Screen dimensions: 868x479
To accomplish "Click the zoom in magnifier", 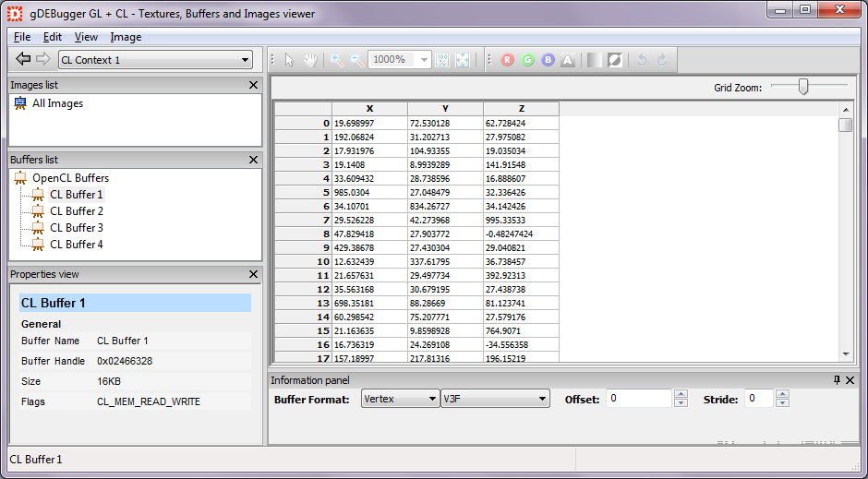I will click(337, 60).
